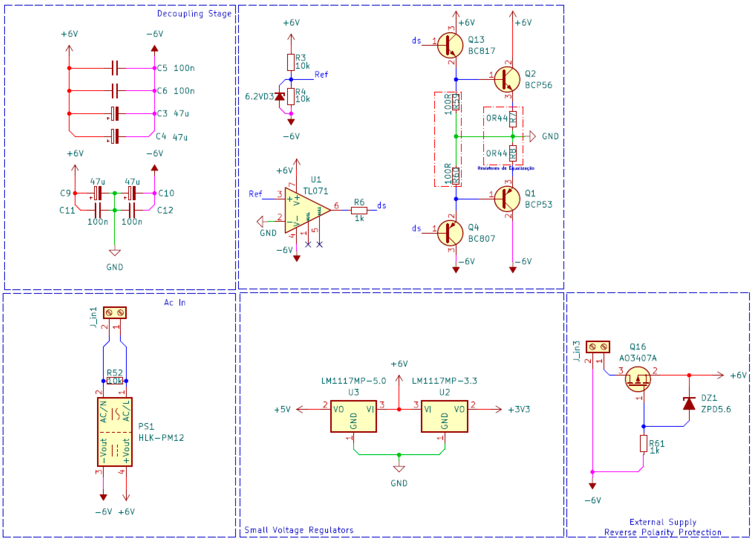Click the Q2 BCP56 transistor symbol

pyautogui.click(x=507, y=79)
